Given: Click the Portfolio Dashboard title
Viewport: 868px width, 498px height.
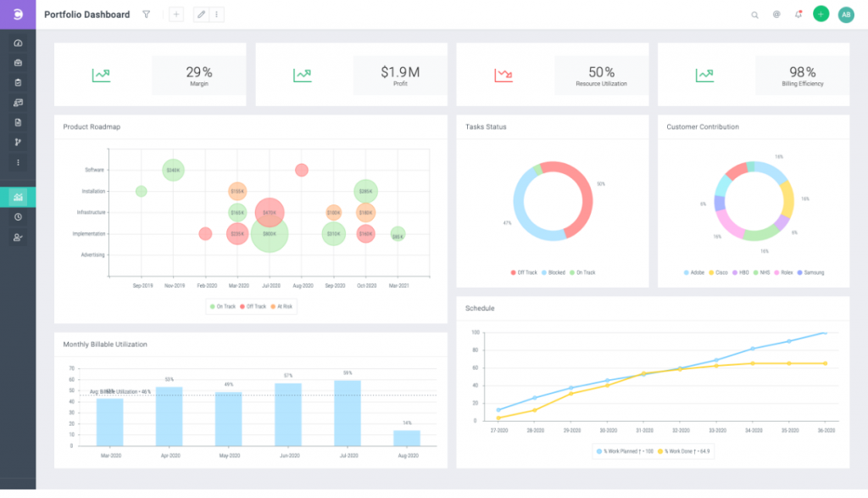Looking at the screenshot, I should click(87, 14).
